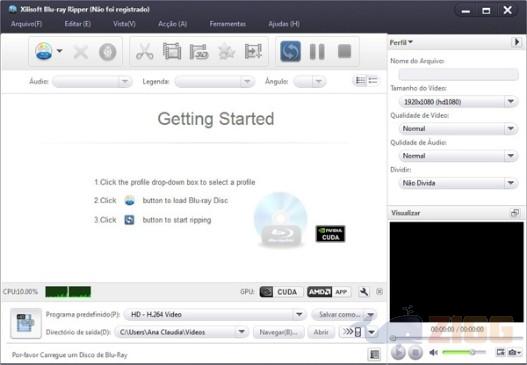Screen dimensions: 527x365
Task: Toggle AMD APP acceleration
Action: 329,292
